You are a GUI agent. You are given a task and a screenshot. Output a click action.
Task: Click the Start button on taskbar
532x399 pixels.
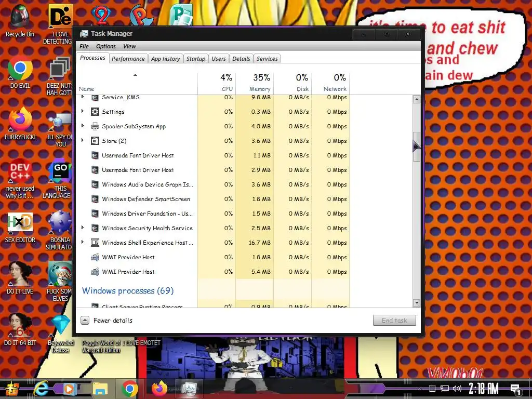(x=12, y=389)
